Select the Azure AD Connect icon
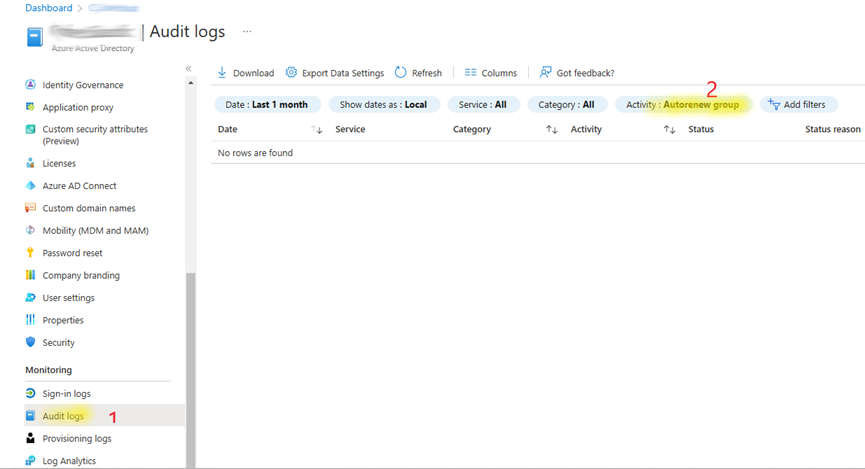 coord(31,186)
